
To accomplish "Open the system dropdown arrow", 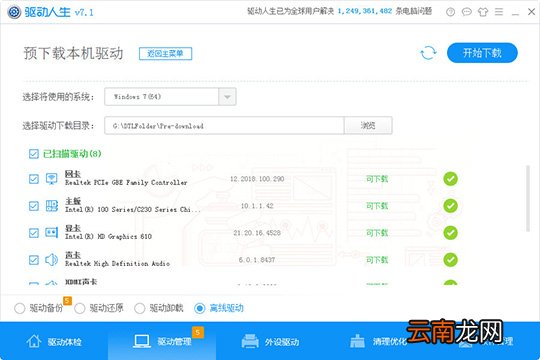I will tap(227, 97).
